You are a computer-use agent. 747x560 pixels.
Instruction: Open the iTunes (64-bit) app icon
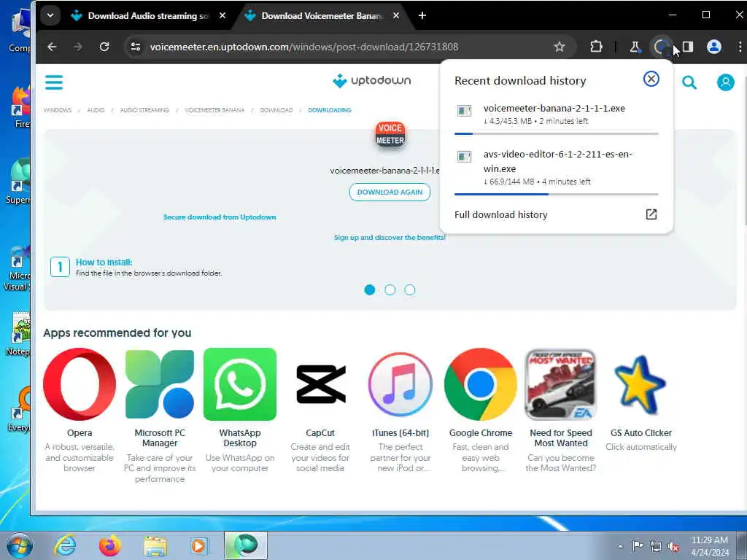coord(400,384)
